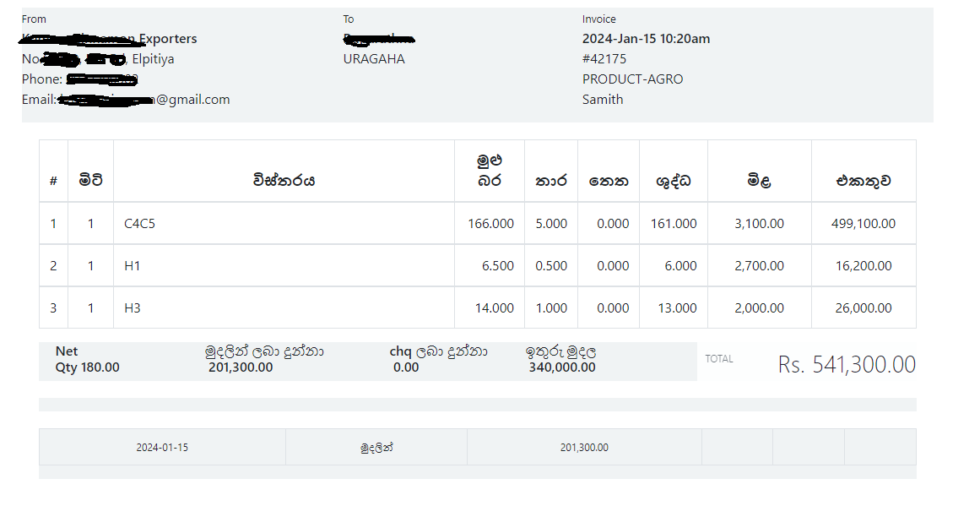Click the invoice timestamp 2024-Jan-15 10:20am
980x506 pixels.
point(646,39)
